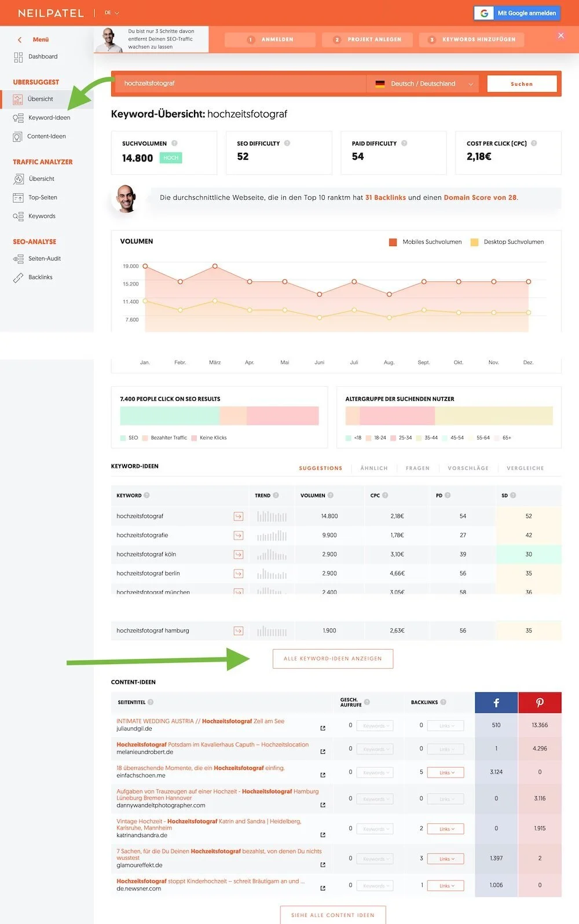
Task: Expand Keywords dropdown for dannywandeltphotographer.com row
Action: coord(375,799)
